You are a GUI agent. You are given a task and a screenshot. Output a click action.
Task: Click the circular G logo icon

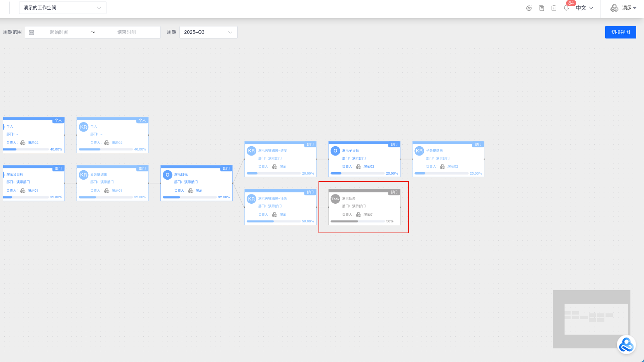(x=529, y=8)
